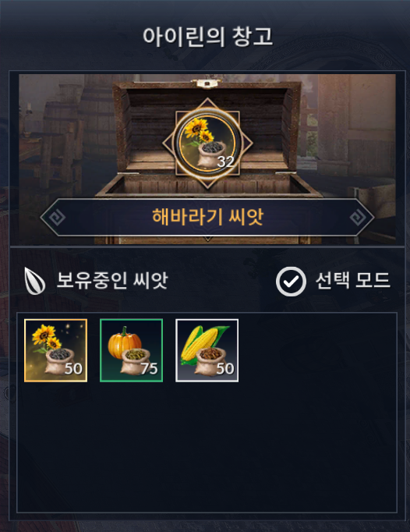Screen dimensions: 410x532
Task: Click empty slot area right of corn seeds
Action: pyautogui.click(x=319, y=350)
